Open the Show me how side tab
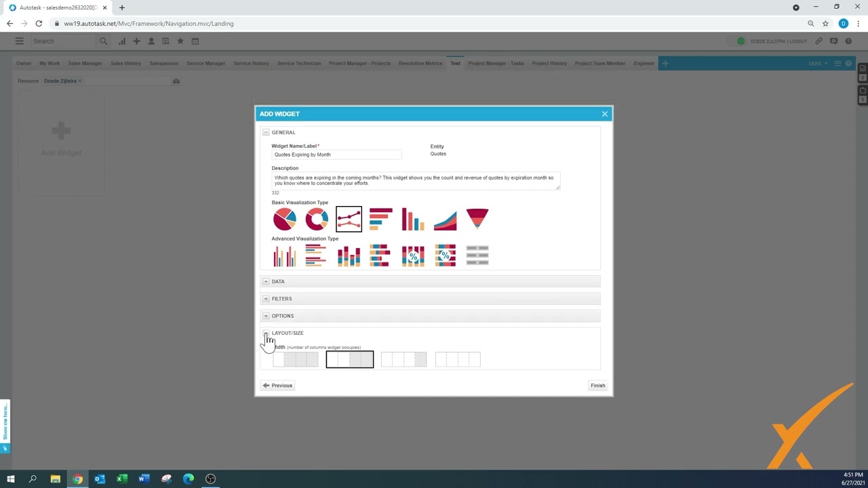The height and width of the screenshot is (488, 868). point(5,426)
